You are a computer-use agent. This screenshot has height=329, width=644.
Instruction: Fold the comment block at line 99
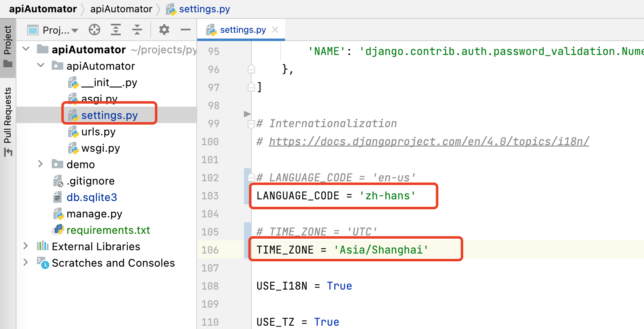tap(251, 123)
